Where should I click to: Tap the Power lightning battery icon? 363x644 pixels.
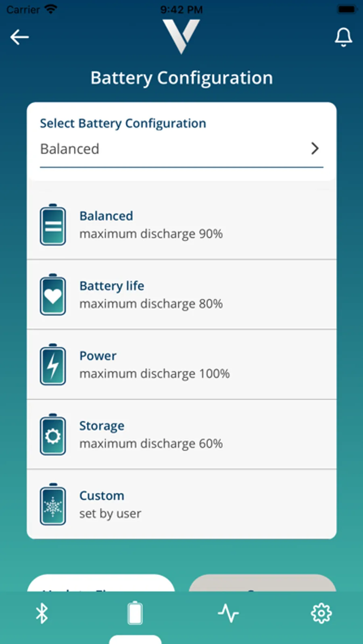pos(53,365)
